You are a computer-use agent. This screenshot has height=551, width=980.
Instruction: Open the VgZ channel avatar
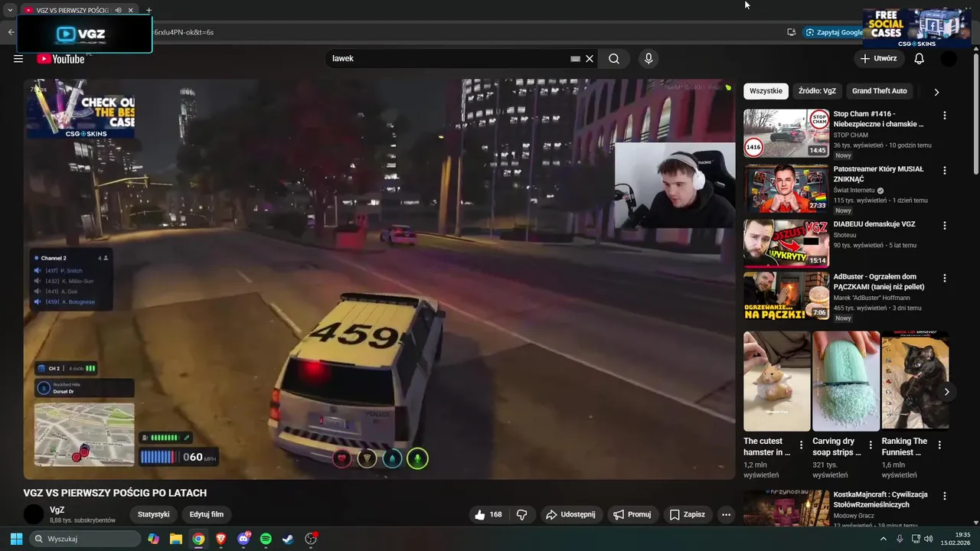tap(34, 515)
